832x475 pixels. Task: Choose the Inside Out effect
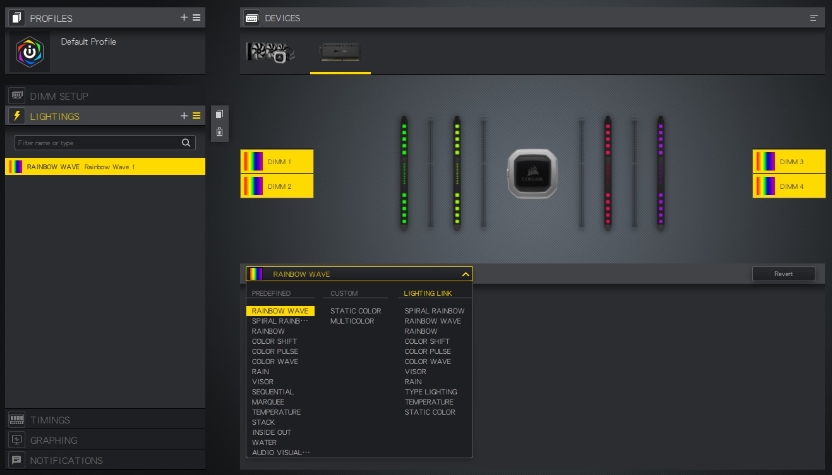pyautogui.click(x=272, y=433)
